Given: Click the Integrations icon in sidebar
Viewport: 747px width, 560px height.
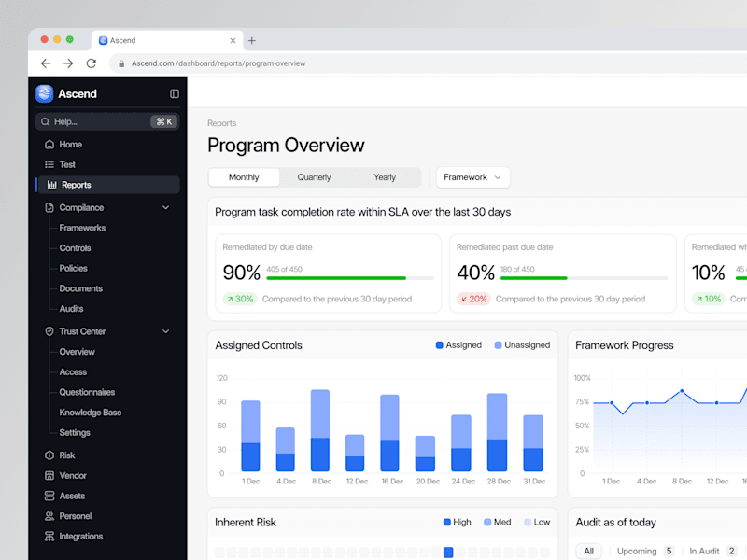Looking at the screenshot, I should 49,536.
